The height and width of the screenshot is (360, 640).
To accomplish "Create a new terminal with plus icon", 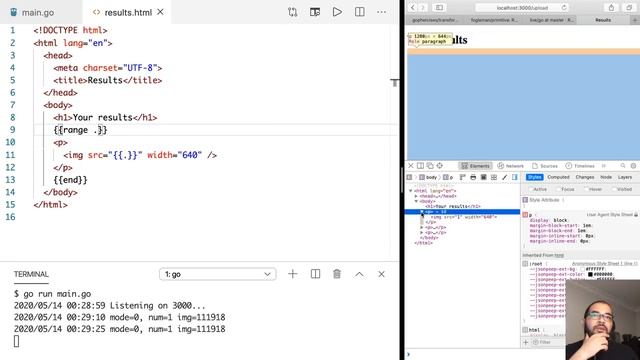I will [x=293, y=274].
